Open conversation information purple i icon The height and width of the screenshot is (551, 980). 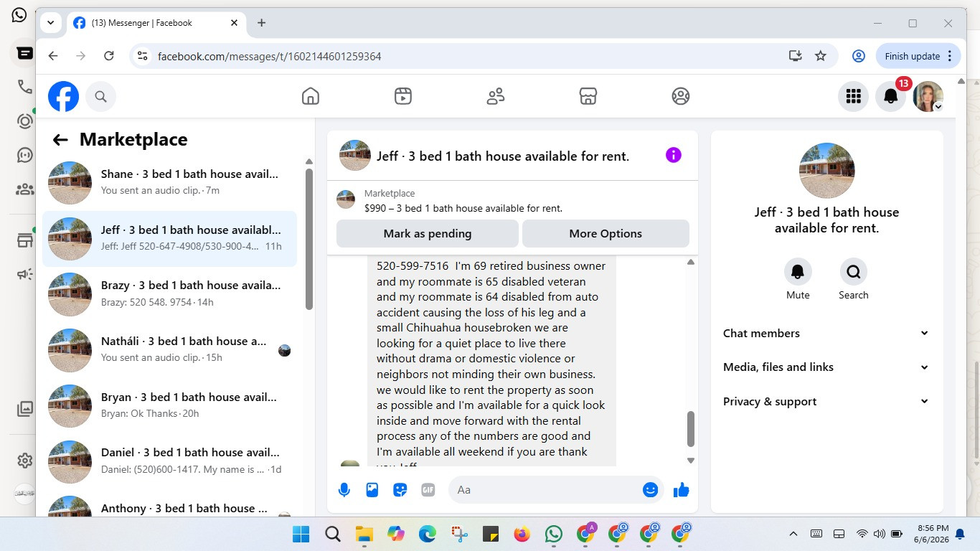pos(674,155)
